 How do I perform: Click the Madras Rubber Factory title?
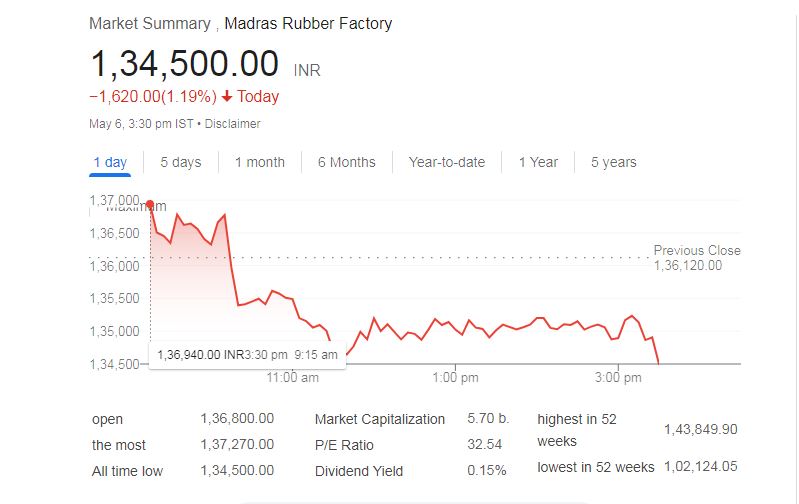tap(308, 23)
